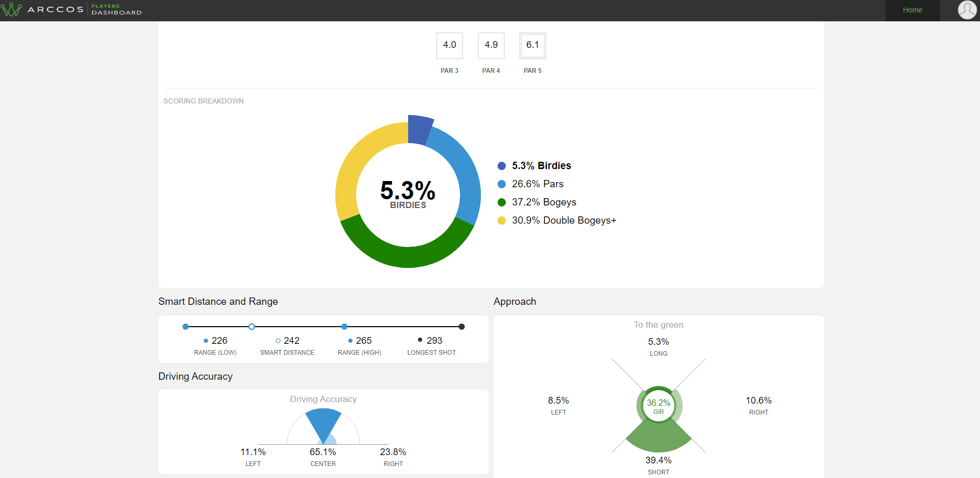Click the Pars legend dot
The image size is (980, 478).
click(x=502, y=184)
